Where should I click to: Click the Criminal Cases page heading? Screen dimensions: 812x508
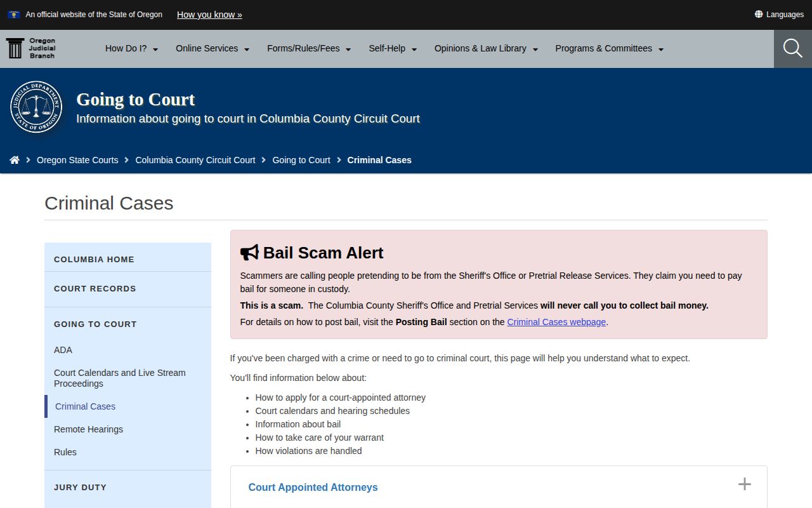109,203
